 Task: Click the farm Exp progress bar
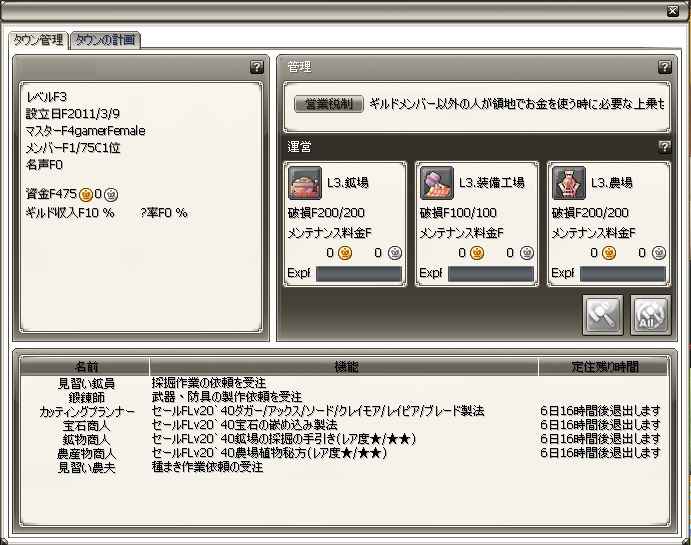tap(623, 274)
